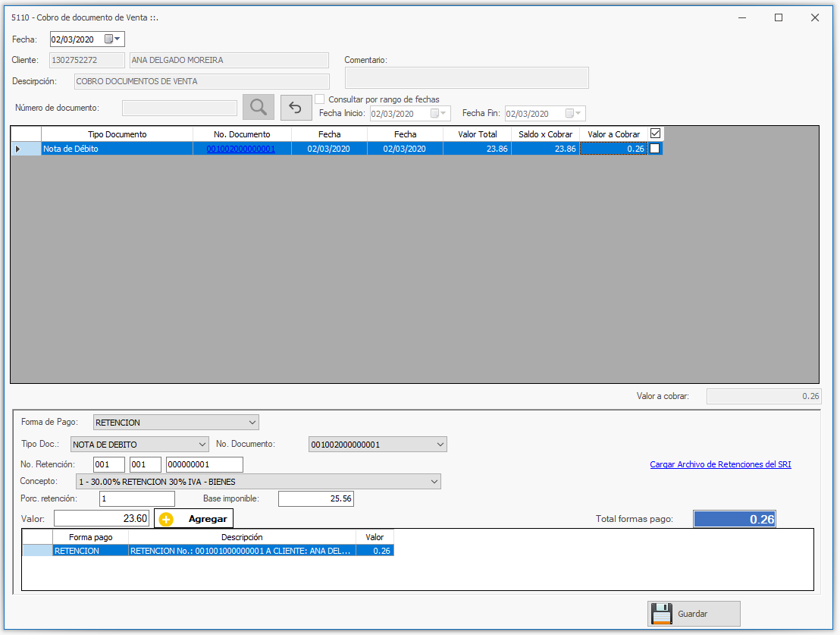Image resolution: width=840 pixels, height=635 pixels.
Task: Check the Nota de Débito row checkbox
Action: coord(655,149)
